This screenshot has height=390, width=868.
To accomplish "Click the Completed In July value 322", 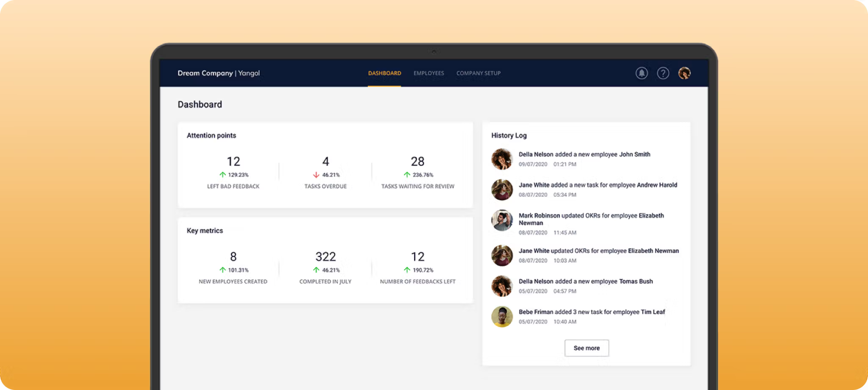I will coord(325,257).
